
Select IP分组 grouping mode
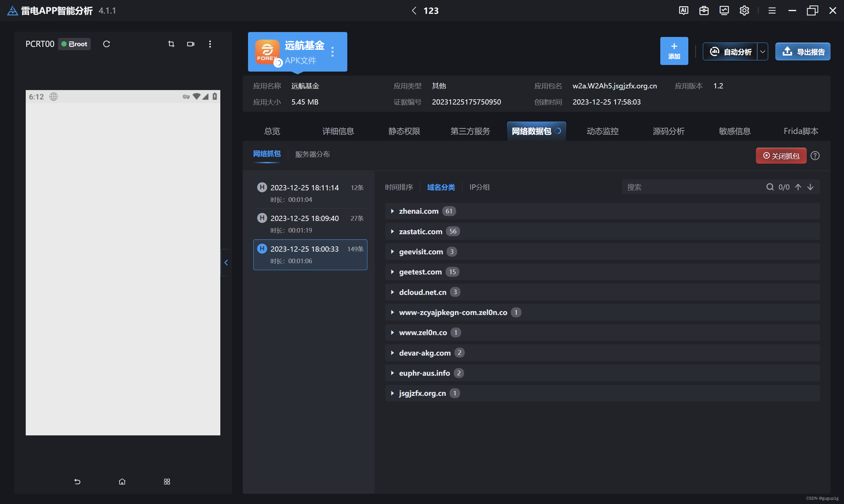[x=479, y=187]
